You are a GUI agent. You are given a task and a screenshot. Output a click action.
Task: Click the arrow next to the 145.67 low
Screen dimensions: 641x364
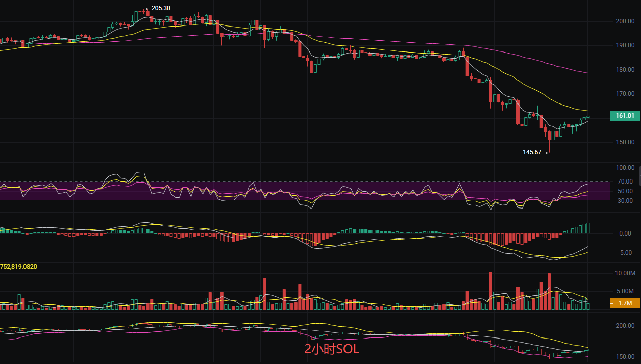click(x=546, y=152)
